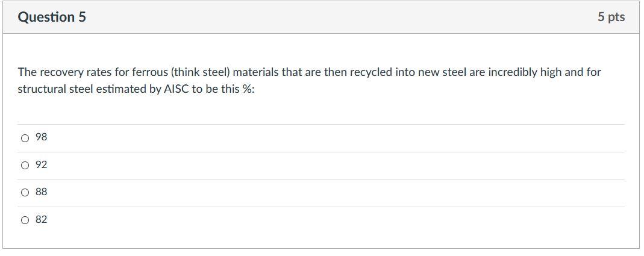Click the "5 pts" points label

coord(611,17)
